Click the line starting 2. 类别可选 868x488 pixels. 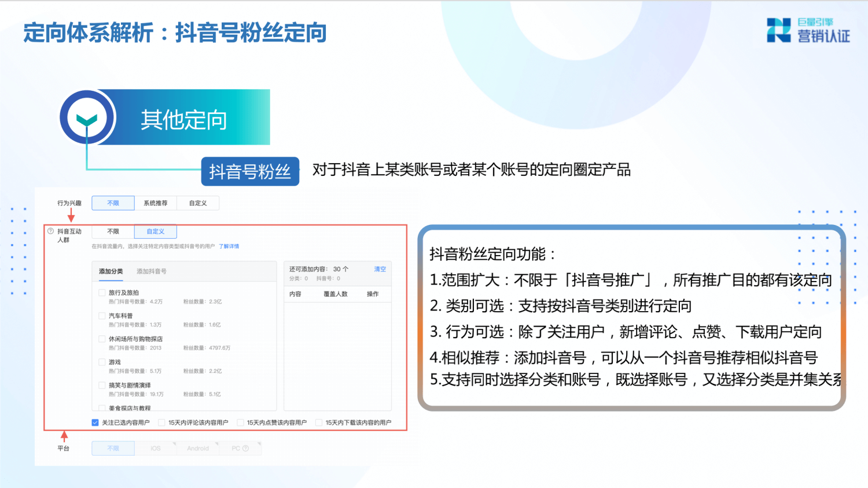(561, 306)
